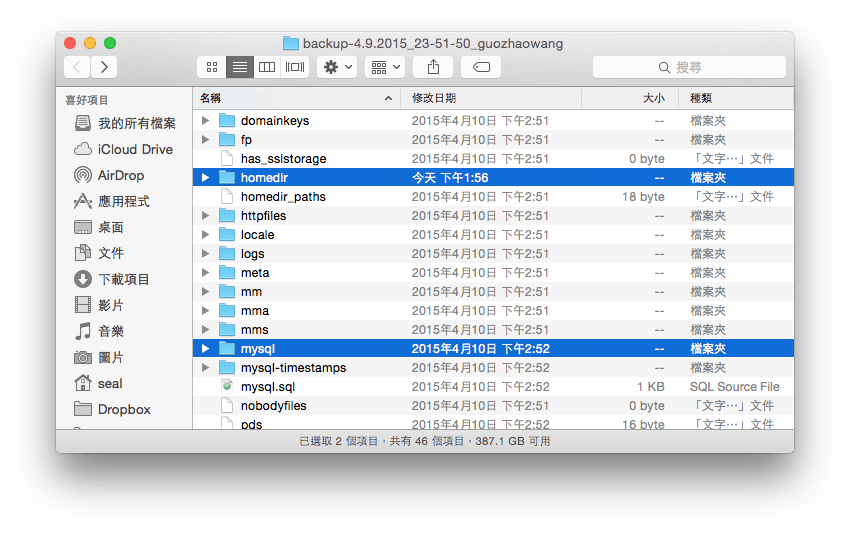Click the 今天 下午1:56 date cell

coord(450,178)
